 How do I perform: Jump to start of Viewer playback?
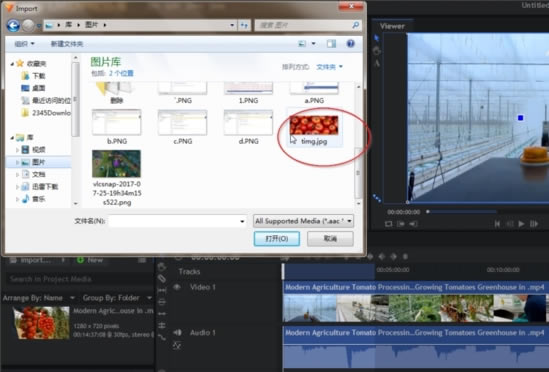497,224
